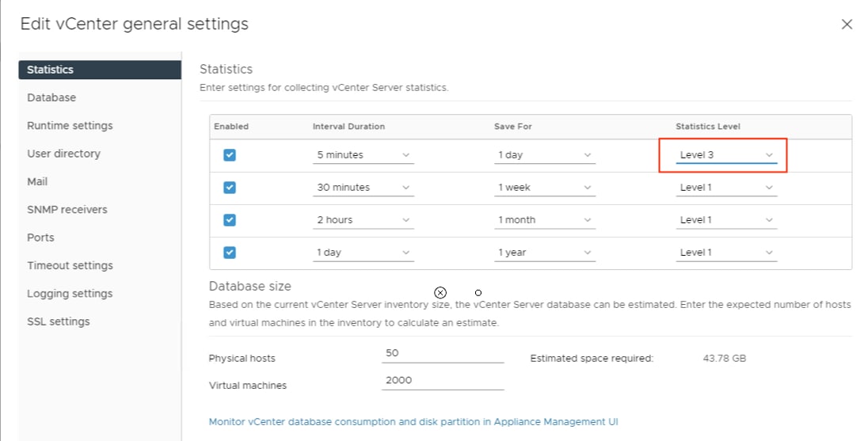868x441 pixels.
Task: Expand the Save For 1 year dropdown
Action: [545, 253]
